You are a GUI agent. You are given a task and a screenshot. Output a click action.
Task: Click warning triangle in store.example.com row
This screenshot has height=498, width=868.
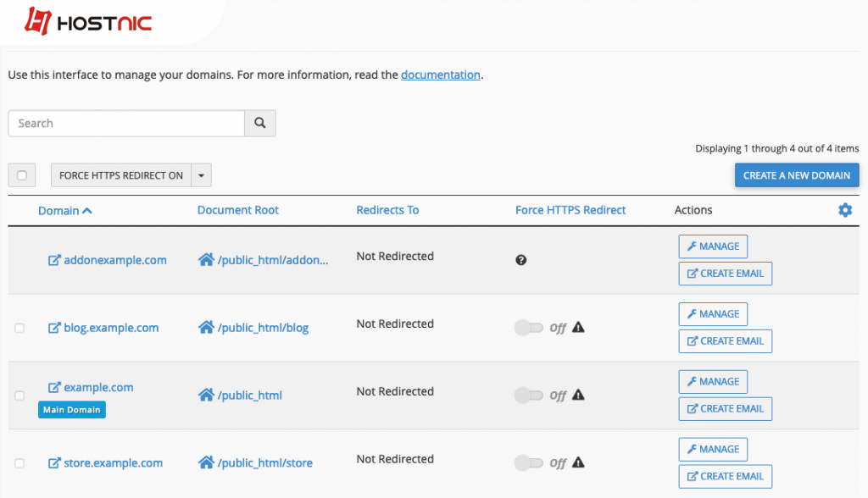point(578,462)
